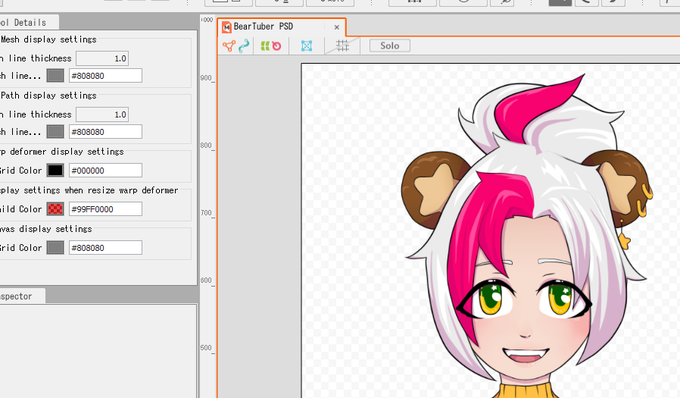This screenshot has height=398, width=680.
Task: Open the Inspector panel tab
Action: [x=22, y=296]
